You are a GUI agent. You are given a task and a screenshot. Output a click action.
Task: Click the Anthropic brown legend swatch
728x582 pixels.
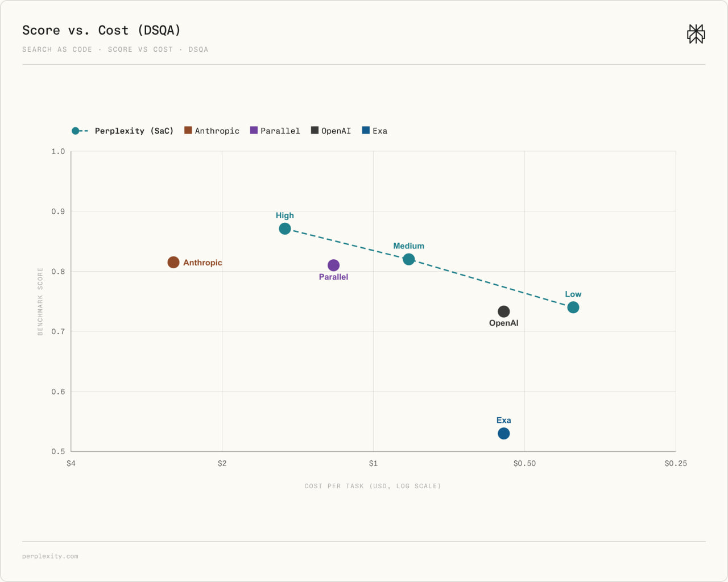tap(188, 130)
